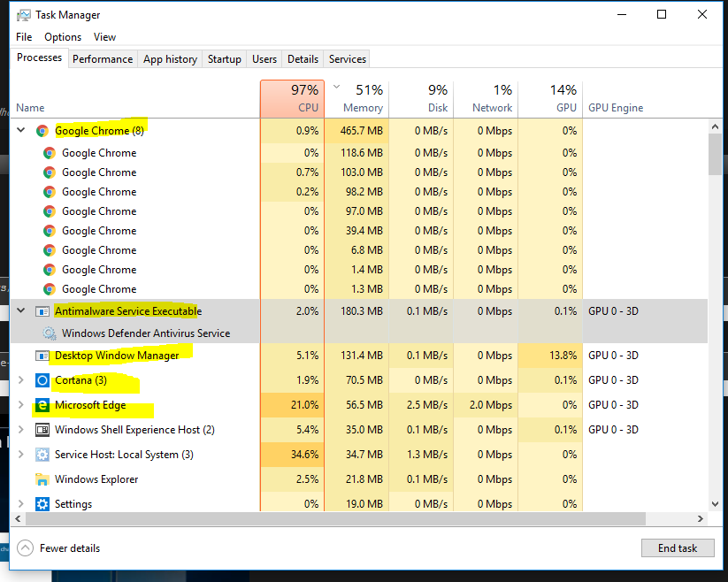Image resolution: width=728 pixels, height=582 pixels.
Task: Click Chrome icon in the 103.0 MB row
Action: (x=50, y=172)
